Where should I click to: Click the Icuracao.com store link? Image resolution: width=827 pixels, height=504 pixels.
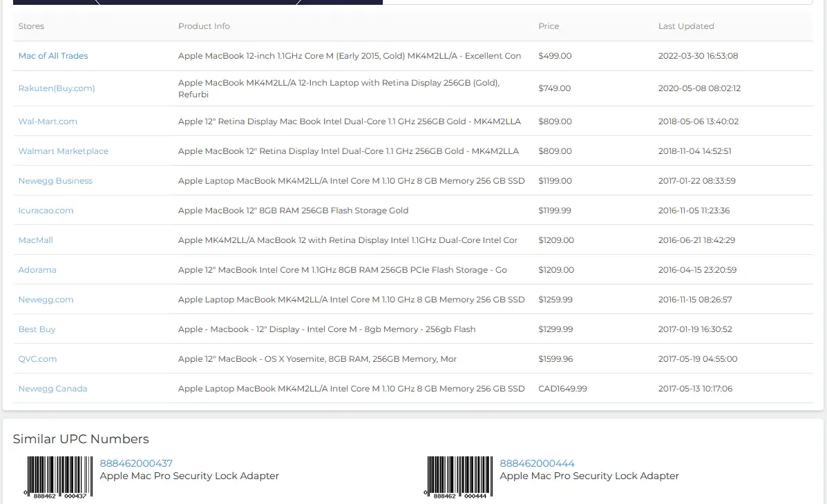coord(46,211)
